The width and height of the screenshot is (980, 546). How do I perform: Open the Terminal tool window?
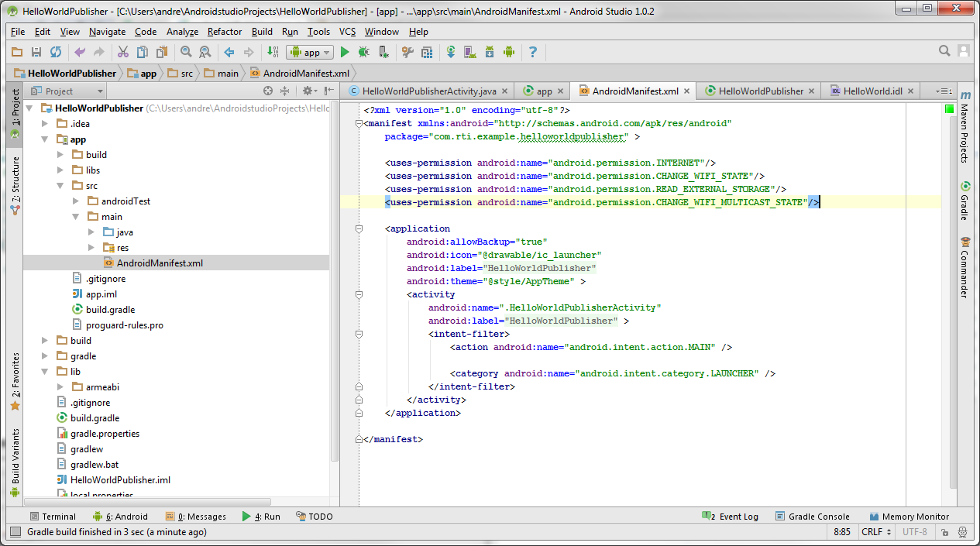pos(53,517)
